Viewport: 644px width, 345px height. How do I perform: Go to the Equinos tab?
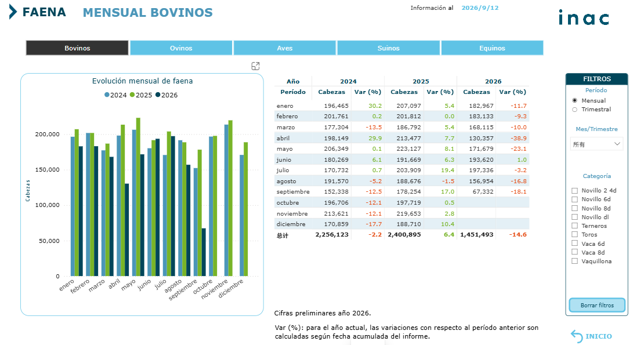[492, 48]
